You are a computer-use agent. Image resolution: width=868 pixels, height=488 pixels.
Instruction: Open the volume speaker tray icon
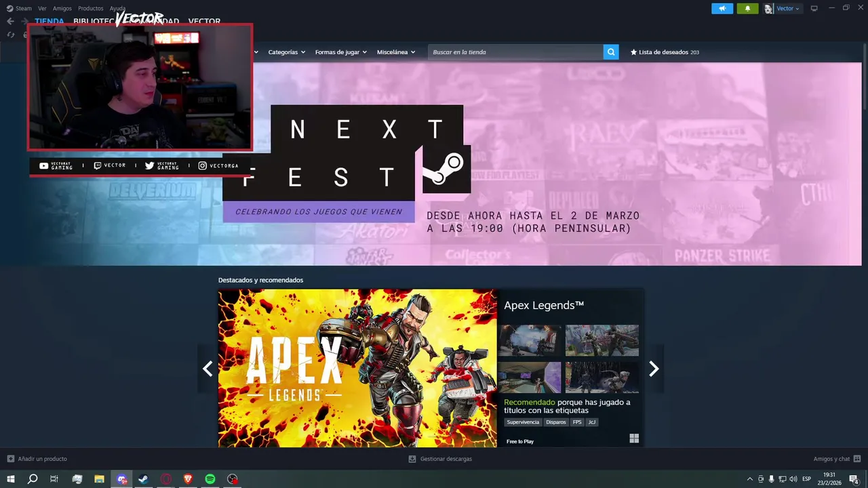(x=793, y=479)
